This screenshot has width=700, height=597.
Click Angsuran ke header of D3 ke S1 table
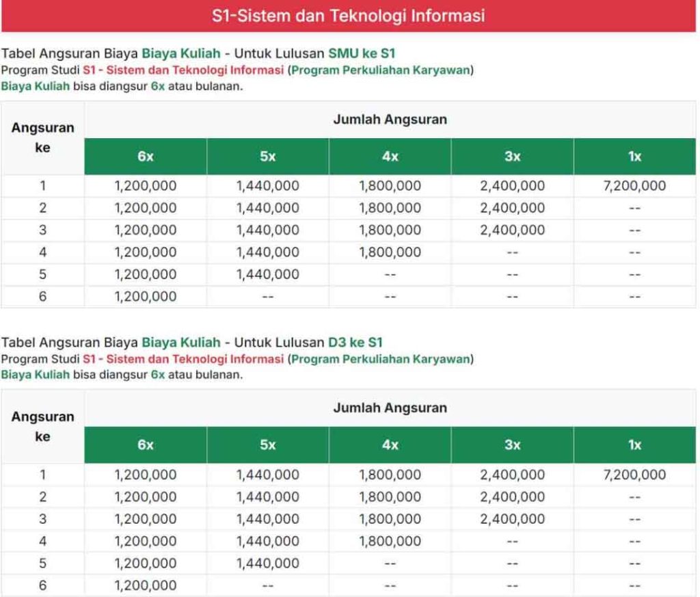click(x=43, y=427)
